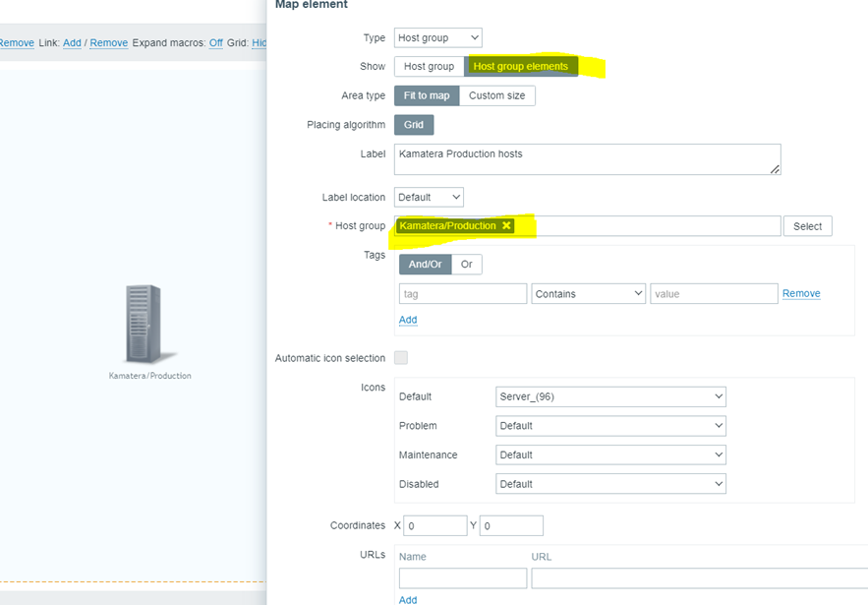Switch area type to Custom size
This screenshot has height=605, width=868.
pos(496,95)
